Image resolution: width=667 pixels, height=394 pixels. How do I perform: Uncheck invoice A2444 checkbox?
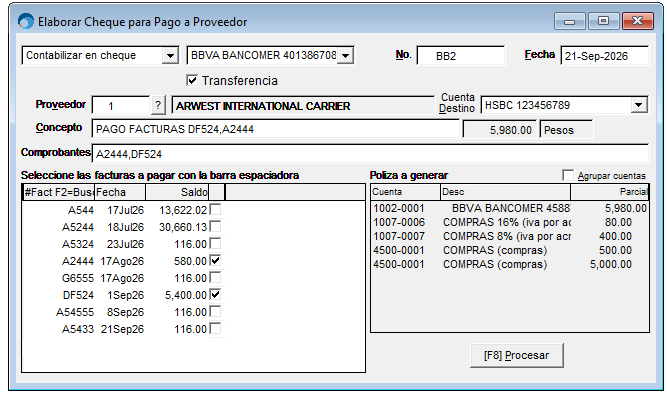click(x=216, y=260)
